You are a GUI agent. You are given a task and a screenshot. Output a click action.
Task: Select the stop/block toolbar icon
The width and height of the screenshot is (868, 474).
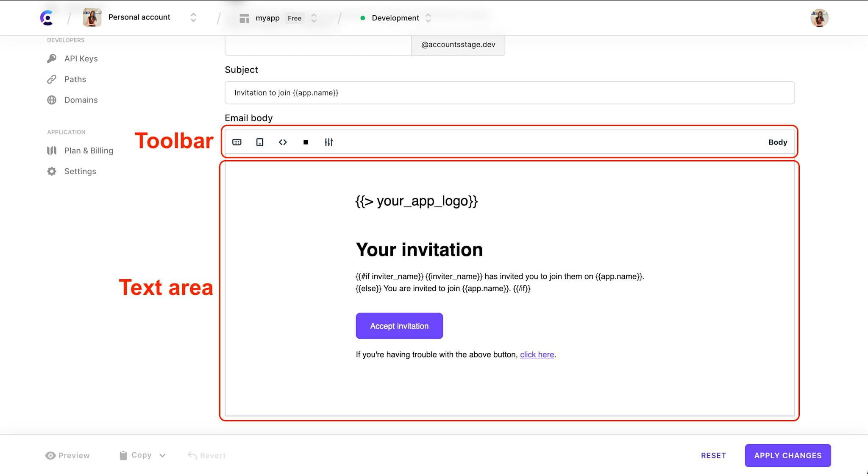pos(306,142)
